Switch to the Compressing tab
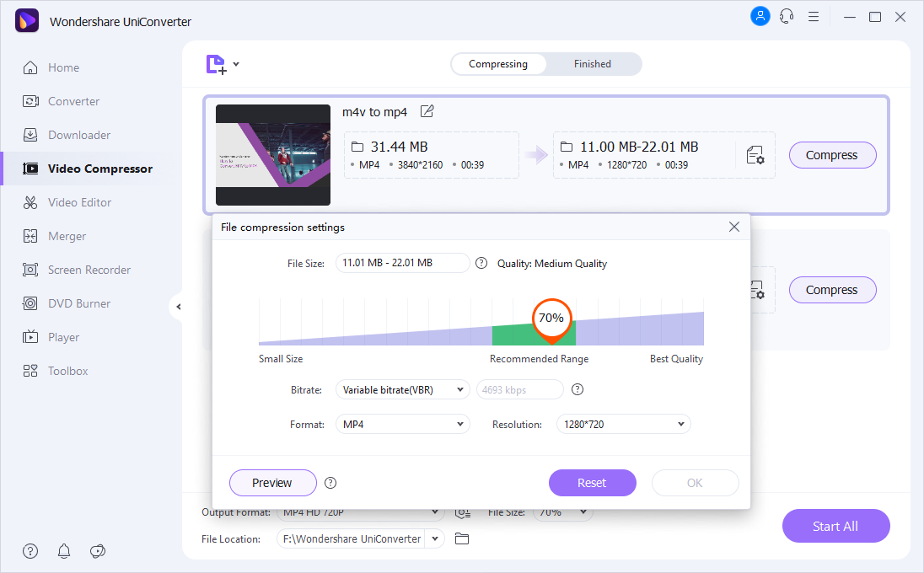Image resolution: width=924 pixels, height=573 pixels. pyautogui.click(x=498, y=64)
